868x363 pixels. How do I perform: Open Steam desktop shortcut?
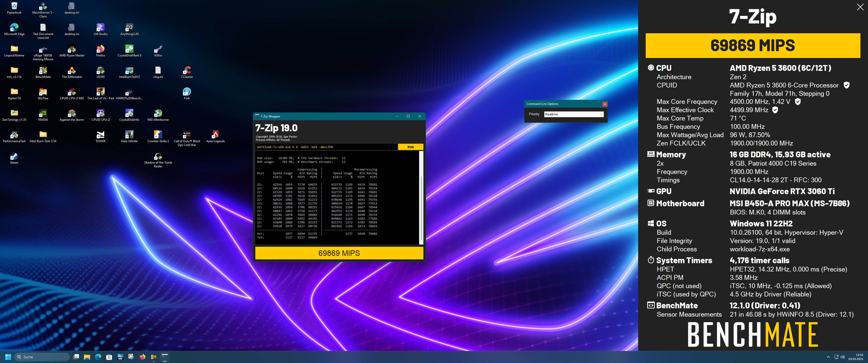tap(14, 158)
